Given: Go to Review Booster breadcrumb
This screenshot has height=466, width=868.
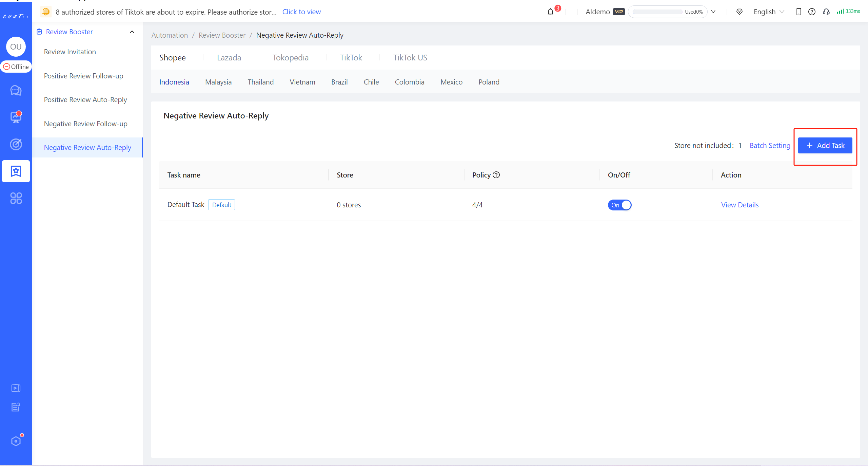Looking at the screenshot, I should click(222, 35).
